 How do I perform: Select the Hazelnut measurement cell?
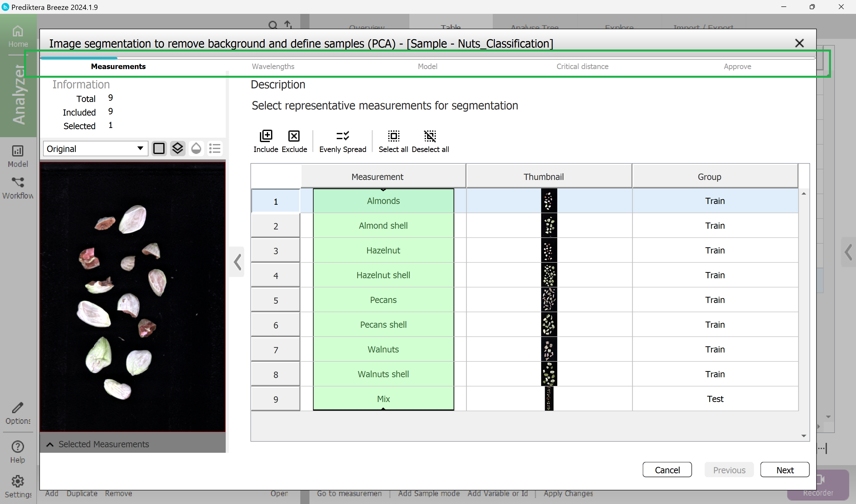[383, 250]
